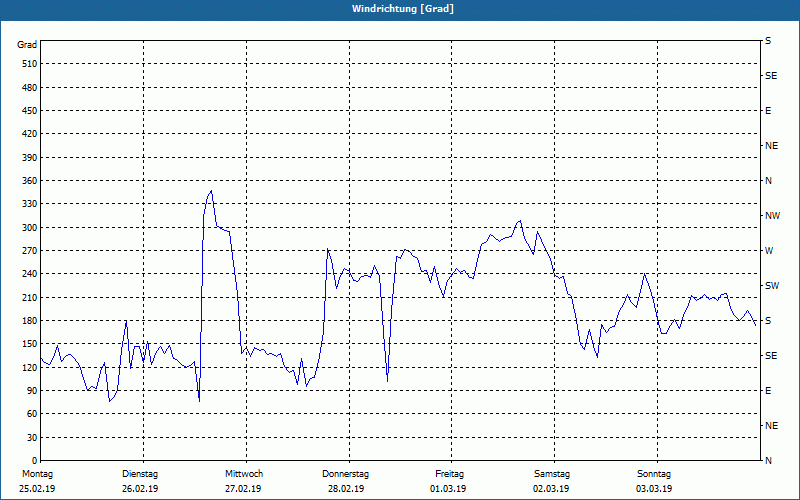
Task: Click the 'NW' compass label
Action: tap(772, 216)
